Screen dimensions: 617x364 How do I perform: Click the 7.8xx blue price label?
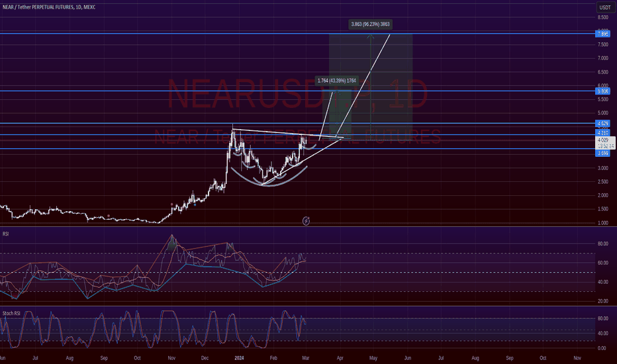[x=603, y=34]
